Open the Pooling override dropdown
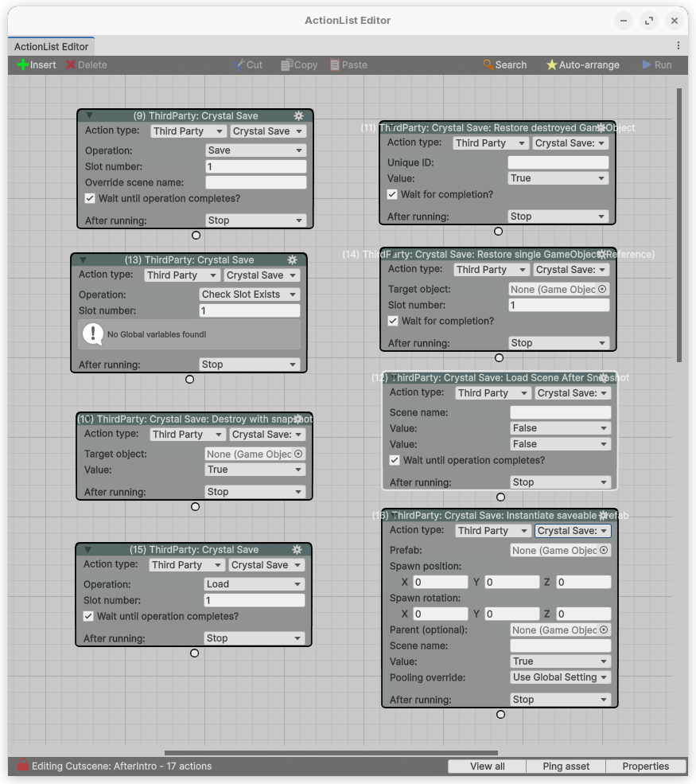696x784 pixels. coord(560,678)
